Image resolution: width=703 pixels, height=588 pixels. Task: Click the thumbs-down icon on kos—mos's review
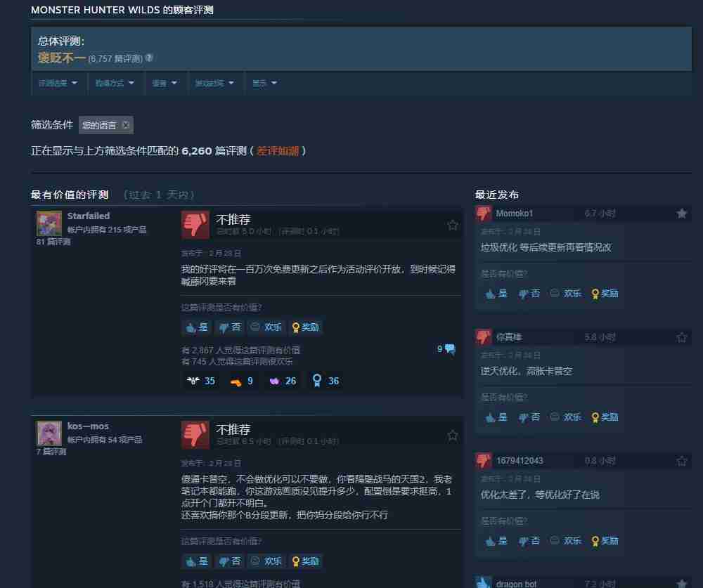coord(195,434)
